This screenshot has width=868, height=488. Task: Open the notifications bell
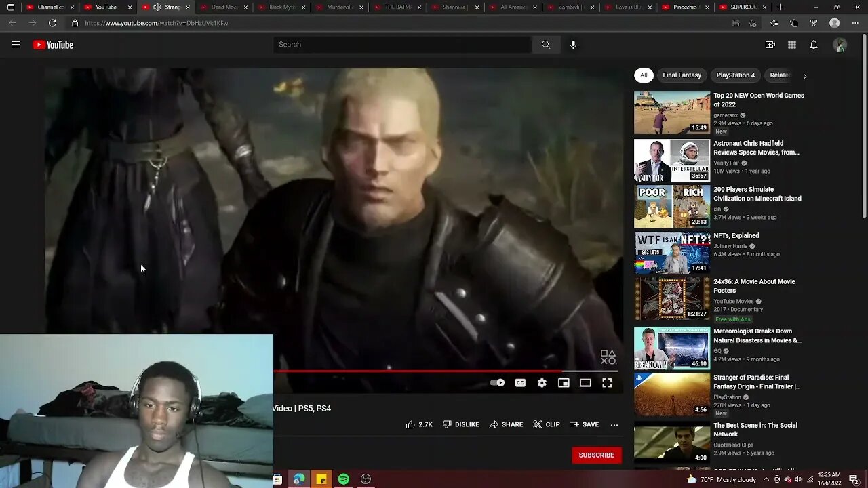814,45
